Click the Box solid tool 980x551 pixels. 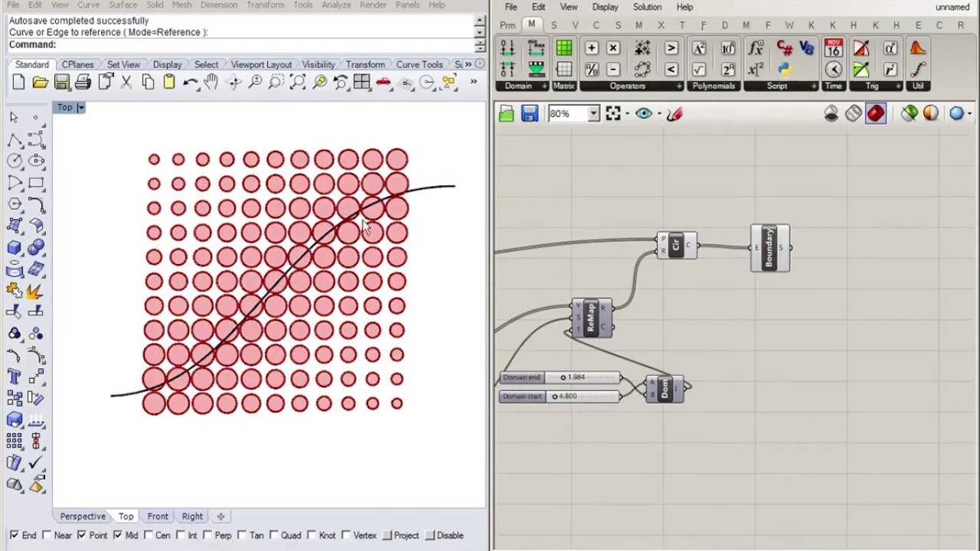15,247
